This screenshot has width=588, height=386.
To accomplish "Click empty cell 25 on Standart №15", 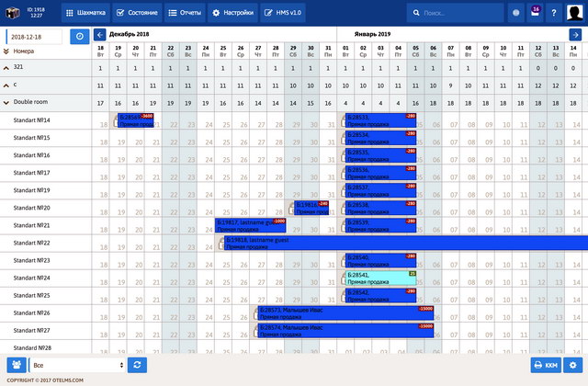I will tap(223, 138).
